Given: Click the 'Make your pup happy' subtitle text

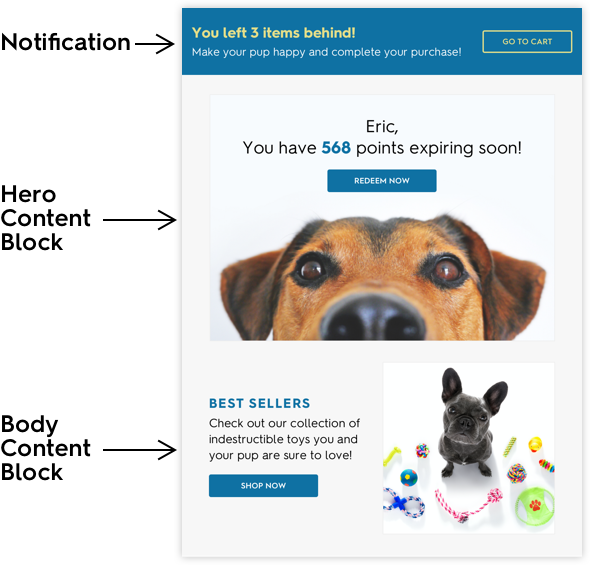Looking at the screenshot, I should (326, 52).
